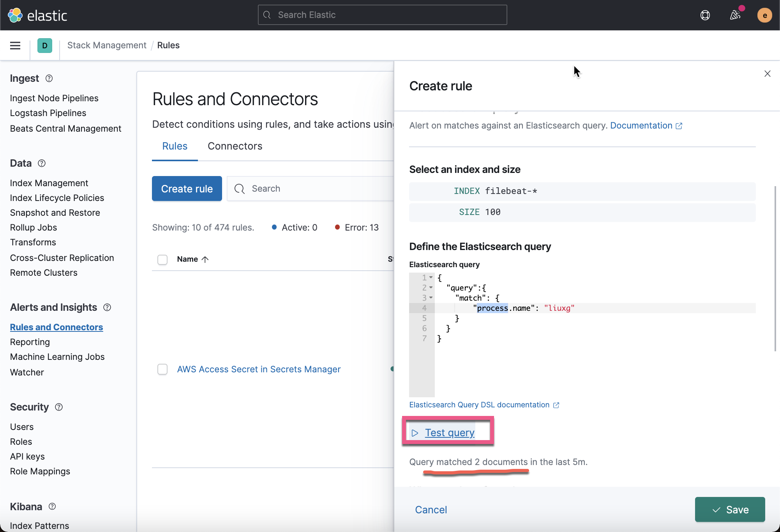Check the AWS Access Secret rule checkbox
780x532 pixels.
[x=162, y=369]
